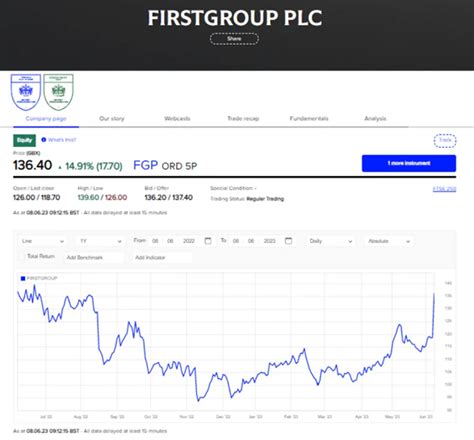Switch to the Our story tab
This screenshot has height=440, width=474.
coord(112,119)
